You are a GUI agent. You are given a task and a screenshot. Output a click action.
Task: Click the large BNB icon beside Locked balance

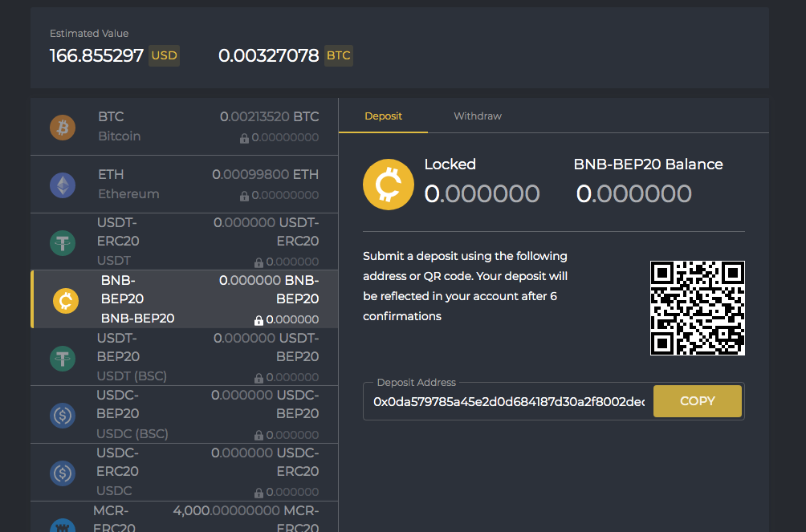tap(389, 184)
